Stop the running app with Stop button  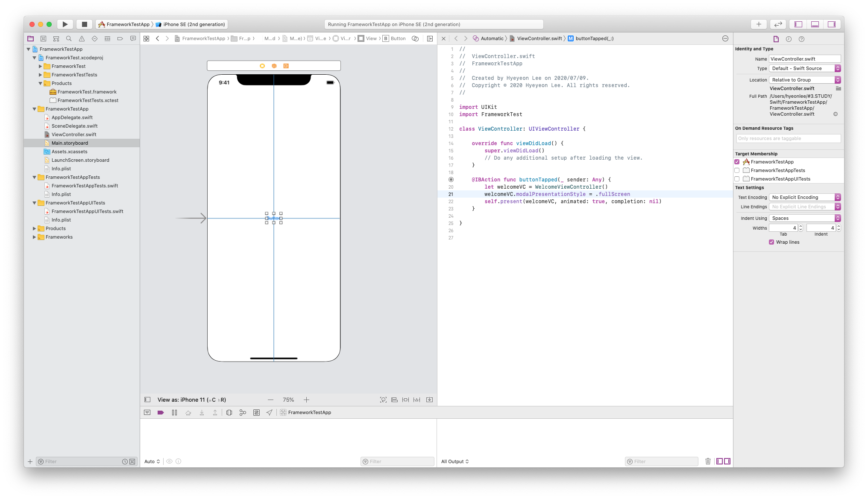(x=85, y=24)
